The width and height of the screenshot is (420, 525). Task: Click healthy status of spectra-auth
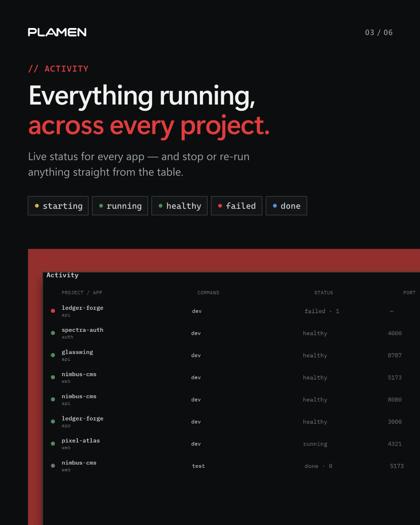315,333
